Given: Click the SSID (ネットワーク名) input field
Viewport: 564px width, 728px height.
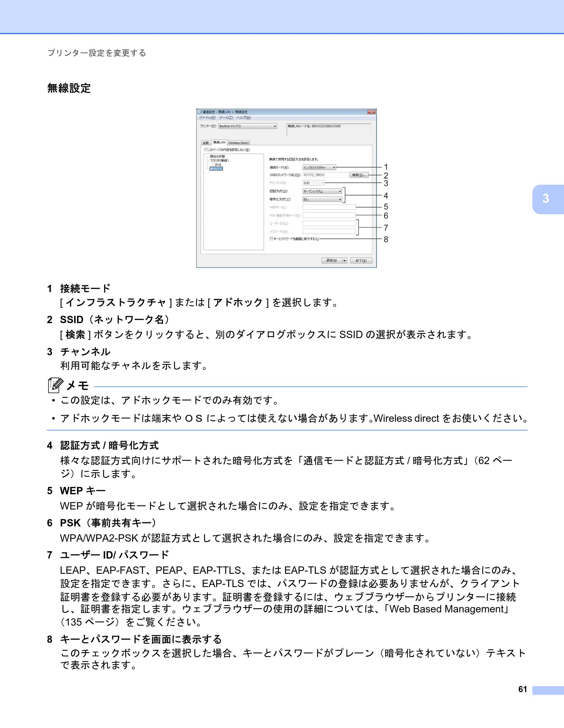Looking at the screenshot, I should tap(325, 175).
